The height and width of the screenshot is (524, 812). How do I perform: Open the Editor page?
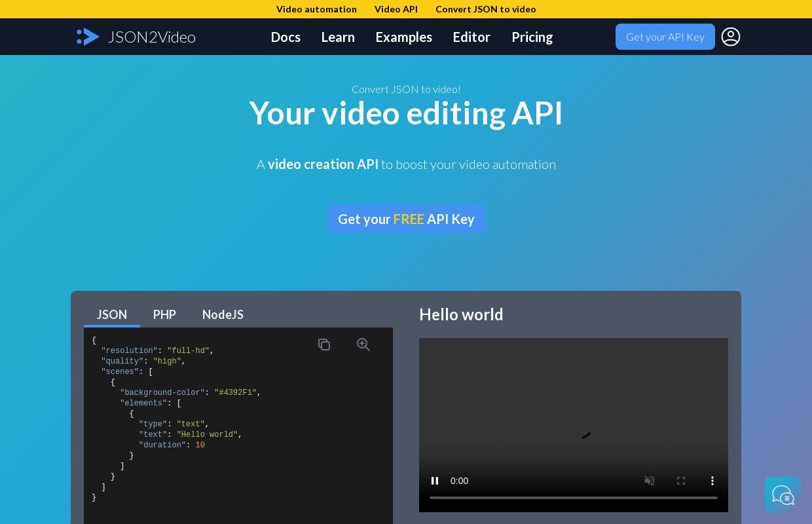(x=471, y=37)
